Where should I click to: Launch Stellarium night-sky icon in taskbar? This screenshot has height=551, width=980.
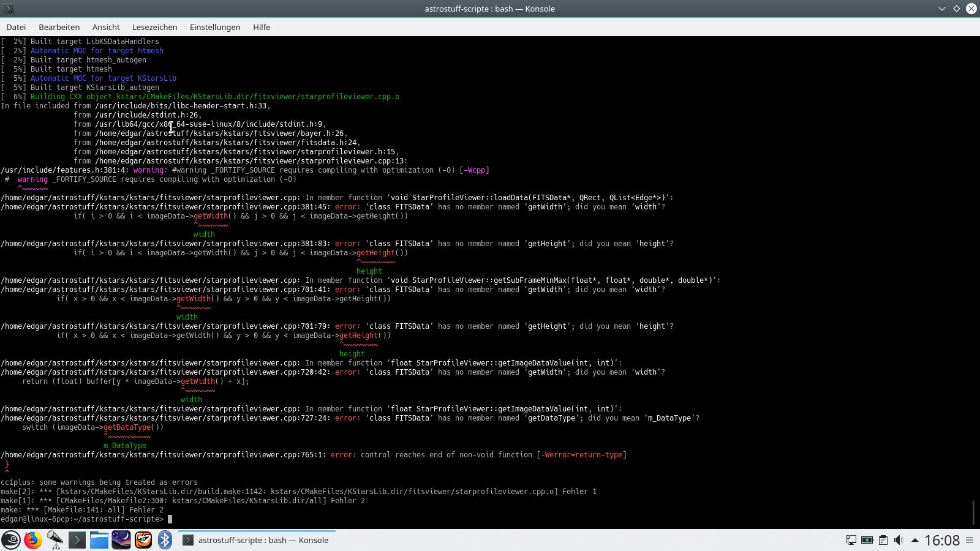coord(121,540)
